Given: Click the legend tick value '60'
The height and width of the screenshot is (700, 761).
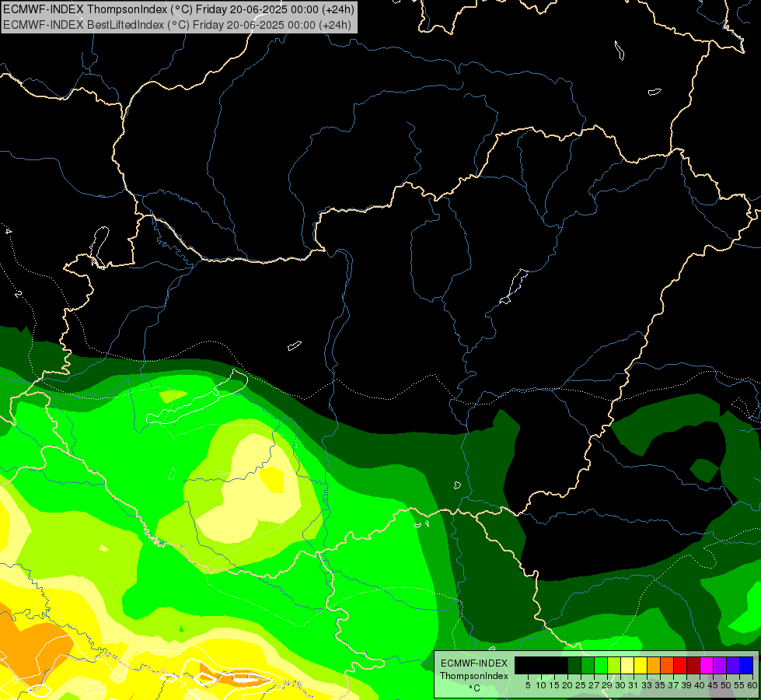Looking at the screenshot, I should (x=752, y=685).
